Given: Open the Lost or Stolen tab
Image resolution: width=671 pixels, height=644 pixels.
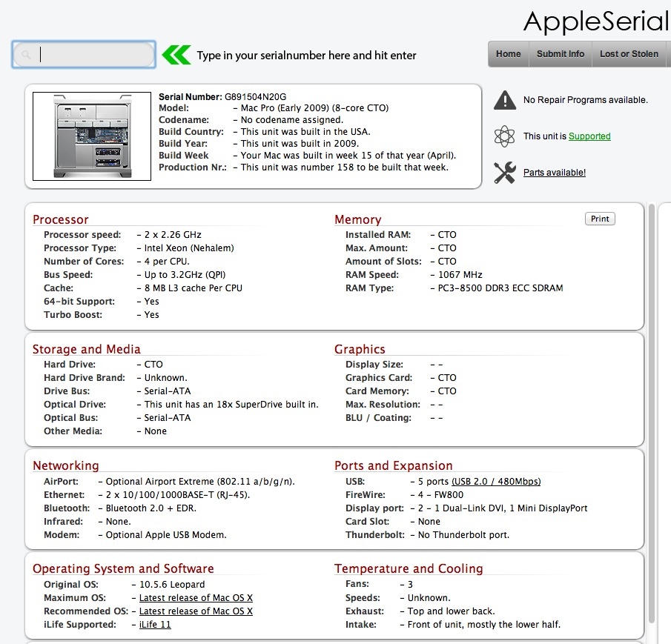Looking at the screenshot, I should pos(629,54).
